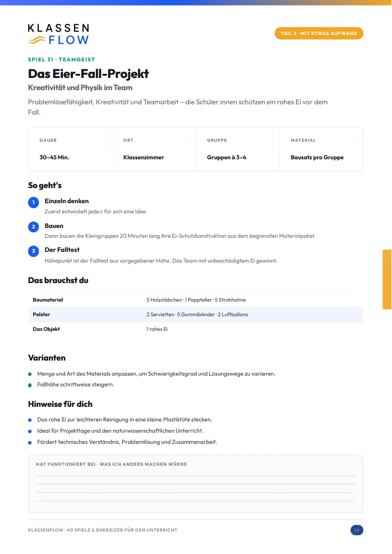Screen dimensions: 392x554
Task: Click the KlassenFlow footer text
Action: [x=103, y=530]
